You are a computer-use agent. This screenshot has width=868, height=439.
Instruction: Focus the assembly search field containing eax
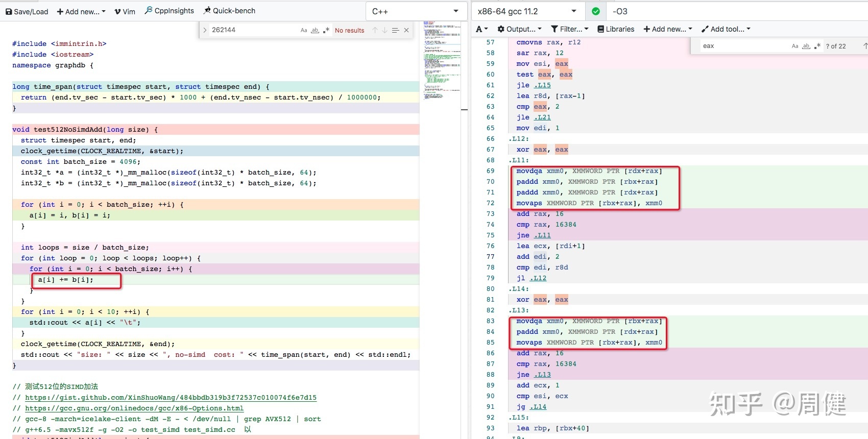click(x=744, y=46)
